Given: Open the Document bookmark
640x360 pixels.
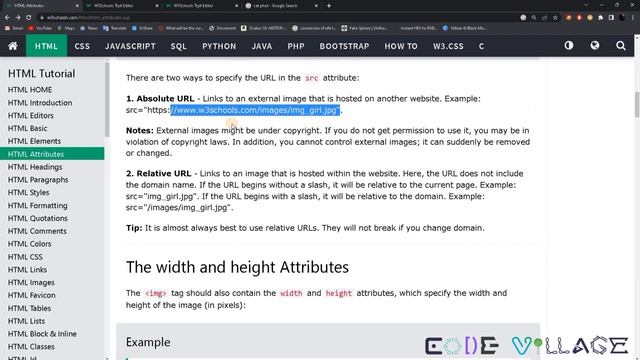Looking at the screenshot, I should [x=222, y=28].
